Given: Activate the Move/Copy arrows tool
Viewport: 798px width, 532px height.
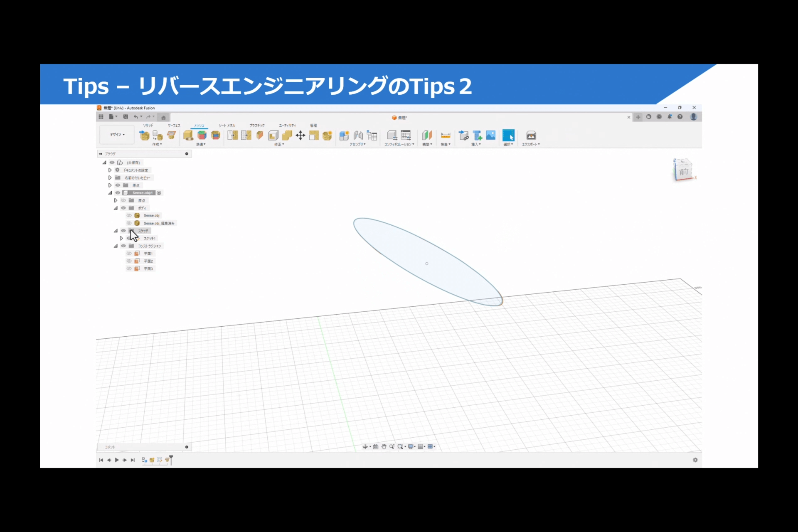Looking at the screenshot, I should pos(300,135).
